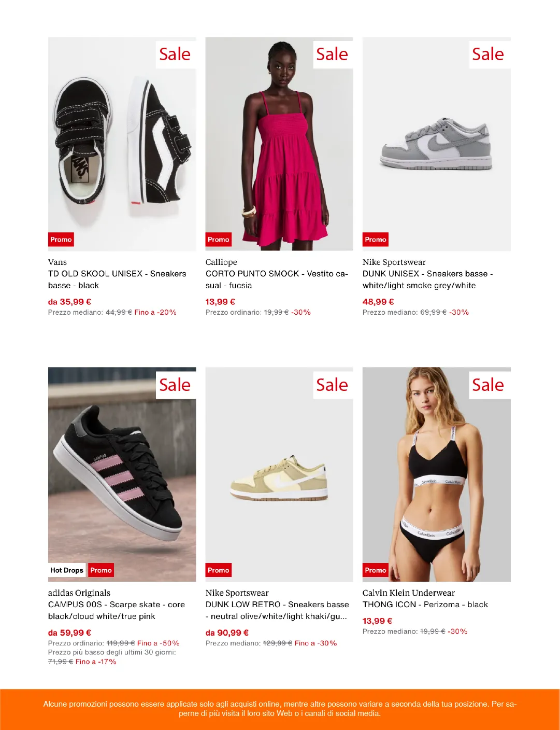This screenshot has height=730, width=560.
Task: Open the adidas Campus 00s shoe photo
Action: (x=122, y=474)
